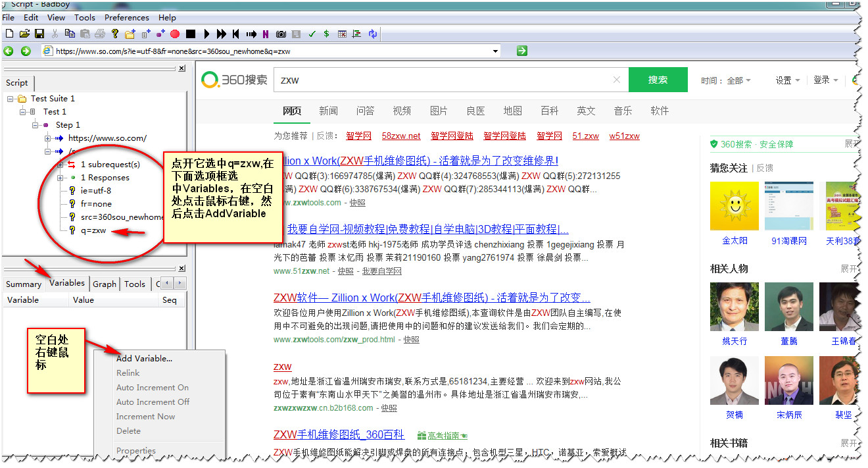The width and height of the screenshot is (868, 468).
Task: Add a new Test via toolbar icon
Action: point(146,34)
